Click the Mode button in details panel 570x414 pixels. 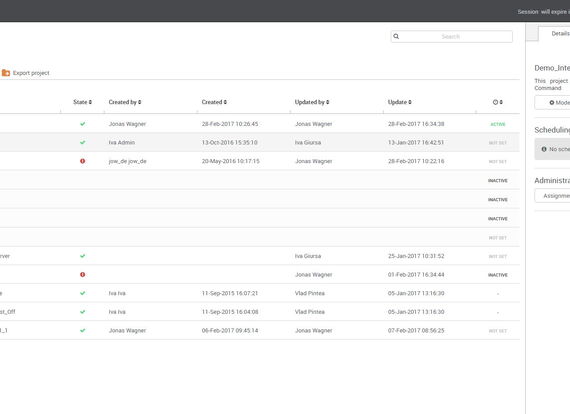pyautogui.click(x=553, y=103)
